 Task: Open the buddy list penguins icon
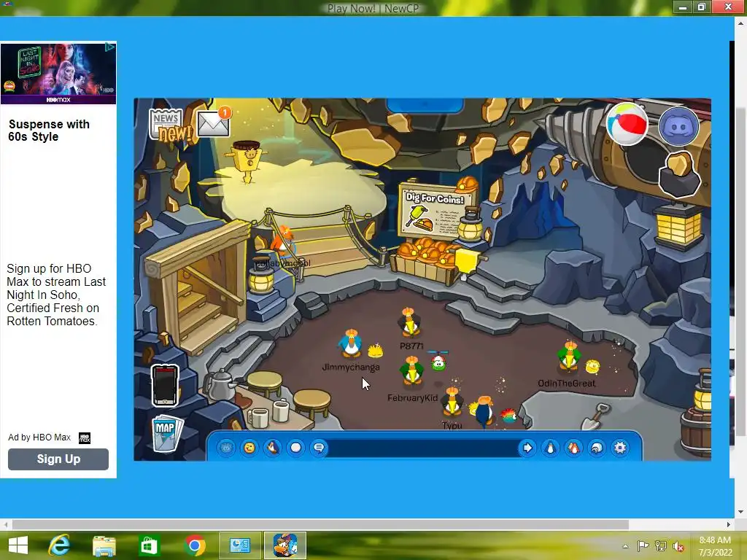[573, 448]
